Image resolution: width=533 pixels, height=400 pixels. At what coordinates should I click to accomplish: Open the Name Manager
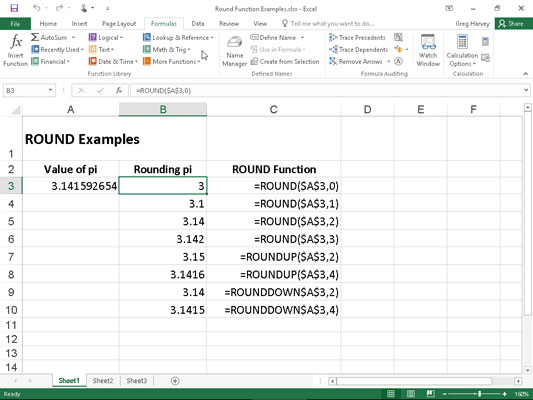[235, 51]
